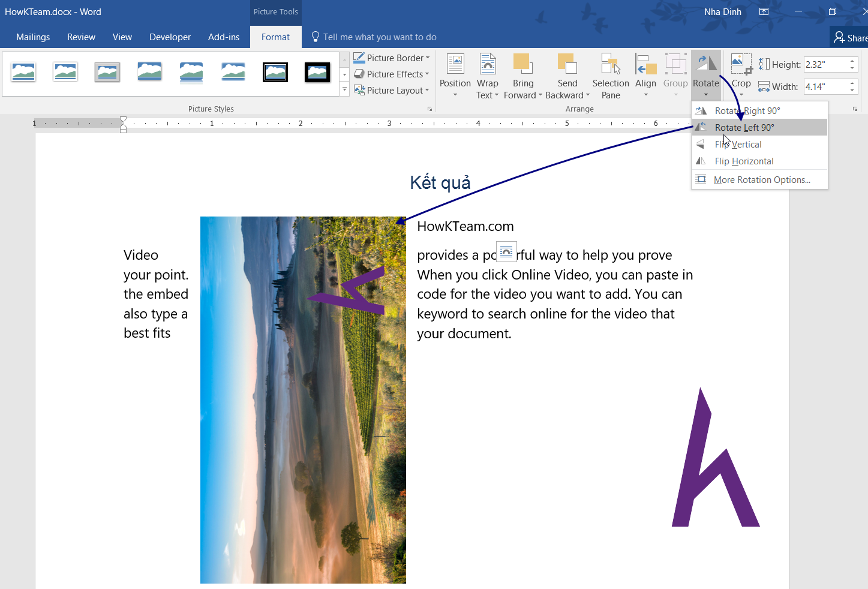868x589 pixels.
Task: Open More Rotation Options dialog
Action: click(x=759, y=179)
